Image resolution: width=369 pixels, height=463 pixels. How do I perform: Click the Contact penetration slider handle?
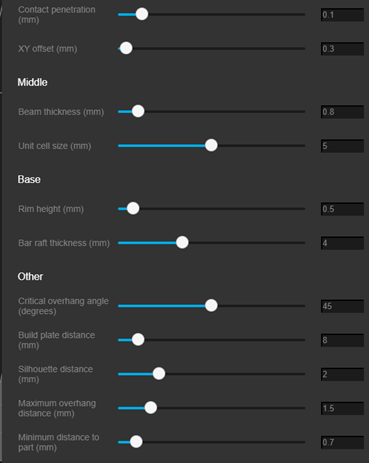pyautogui.click(x=142, y=14)
